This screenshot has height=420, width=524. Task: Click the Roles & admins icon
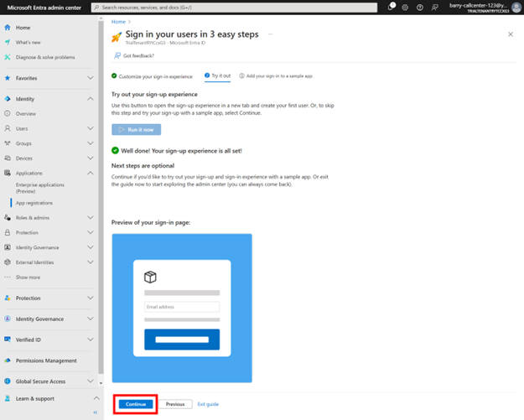pos(8,217)
